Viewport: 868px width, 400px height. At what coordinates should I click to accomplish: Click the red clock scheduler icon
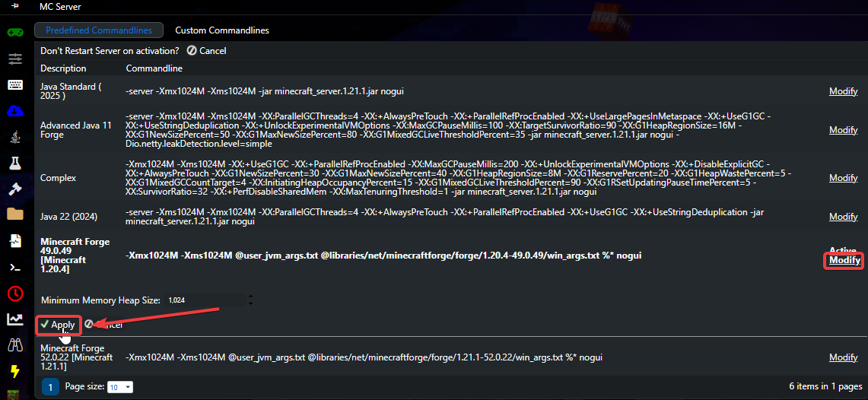pyautogui.click(x=15, y=294)
